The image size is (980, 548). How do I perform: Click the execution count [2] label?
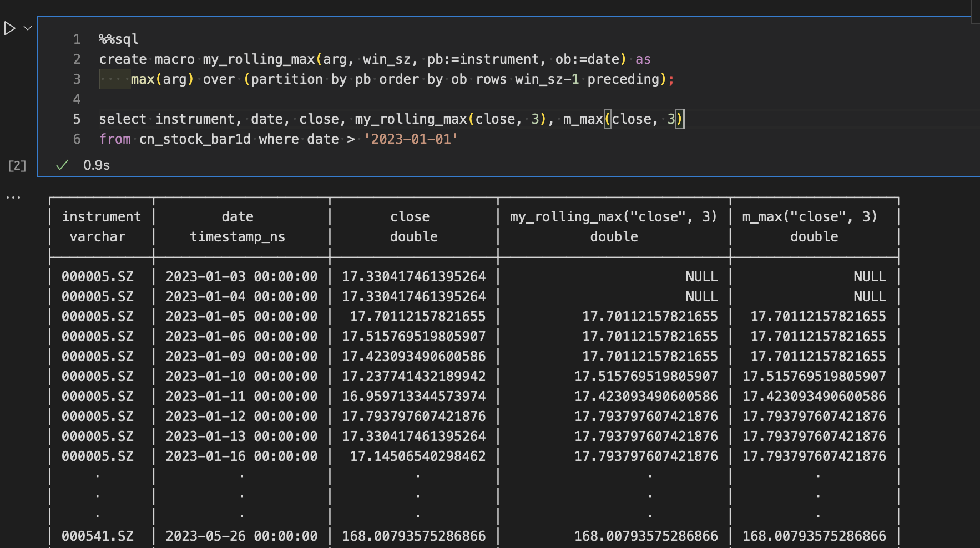click(17, 165)
